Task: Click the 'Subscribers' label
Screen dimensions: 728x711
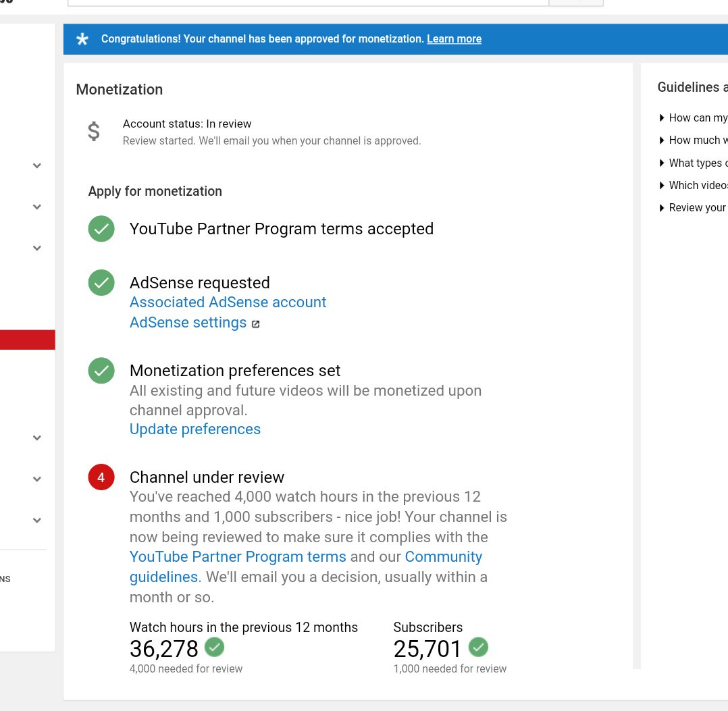Action: 428,627
